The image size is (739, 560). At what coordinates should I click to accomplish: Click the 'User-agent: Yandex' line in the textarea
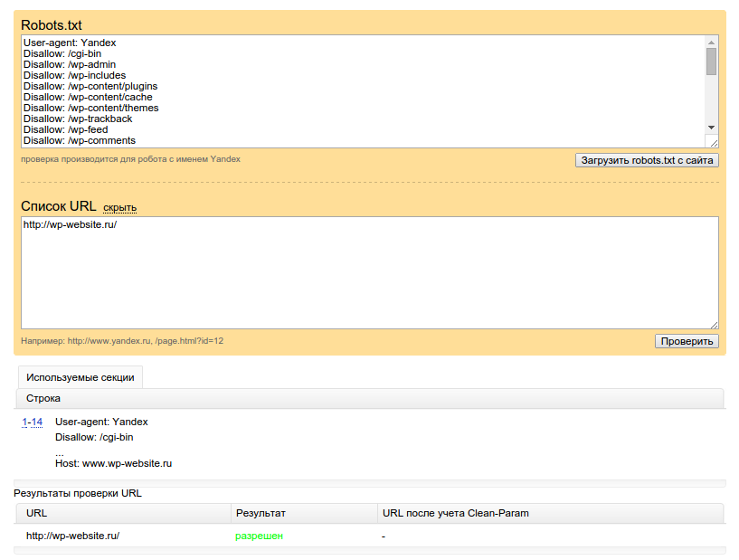pyautogui.click(x=70, y=43)
